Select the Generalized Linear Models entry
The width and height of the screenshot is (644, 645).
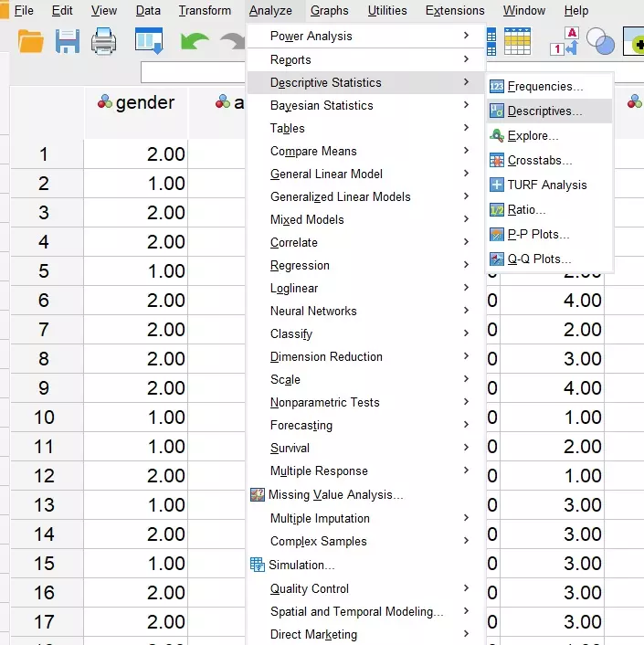pyautogui.click(x=366, y=196)
